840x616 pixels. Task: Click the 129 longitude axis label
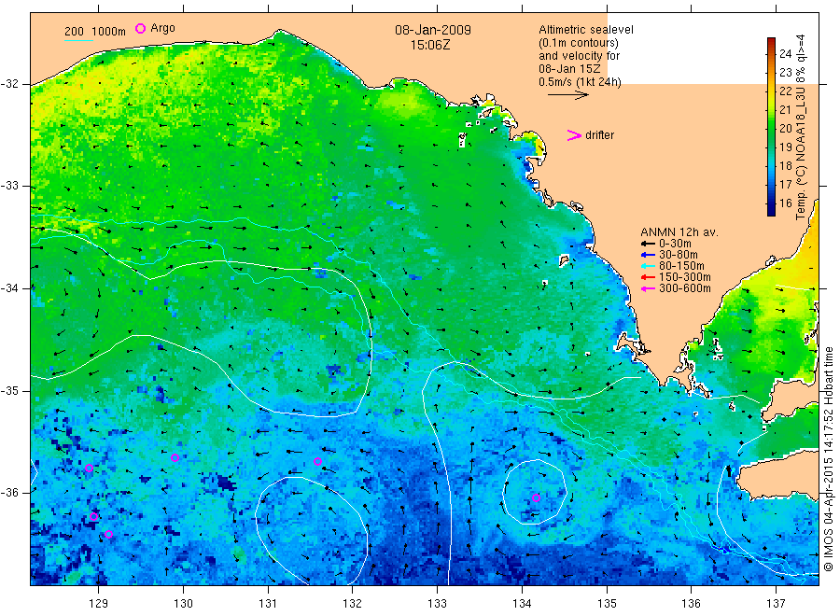(99, 604)
